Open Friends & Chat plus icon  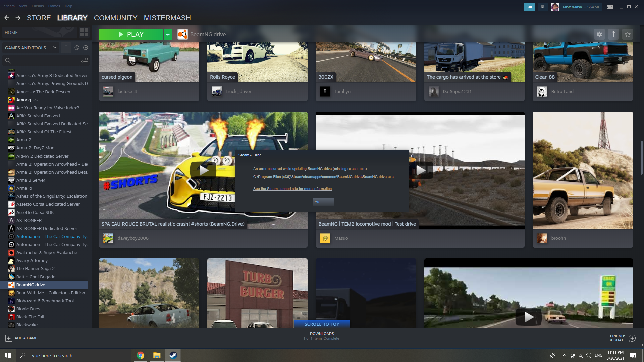click(x=632, y=338)
